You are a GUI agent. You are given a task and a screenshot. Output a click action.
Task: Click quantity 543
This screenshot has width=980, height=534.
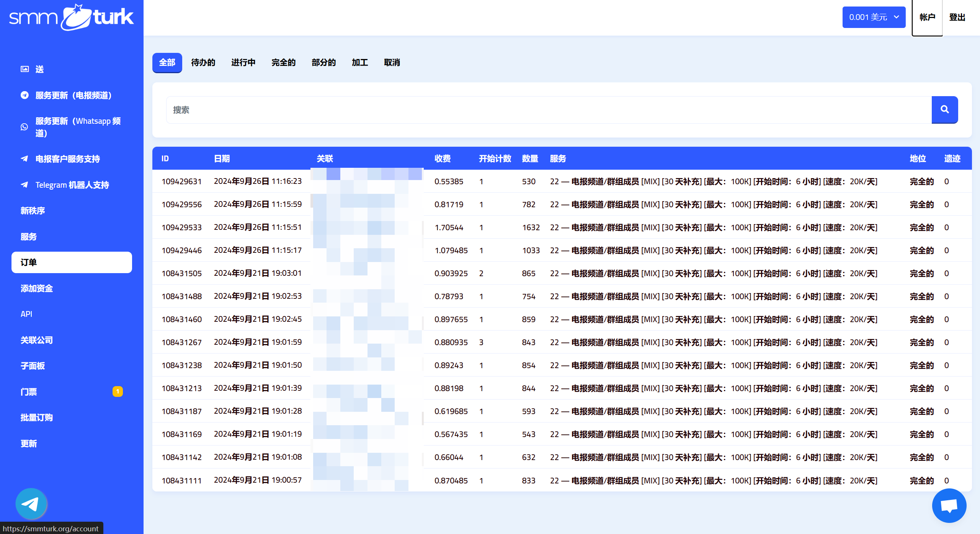click(529, 434)
